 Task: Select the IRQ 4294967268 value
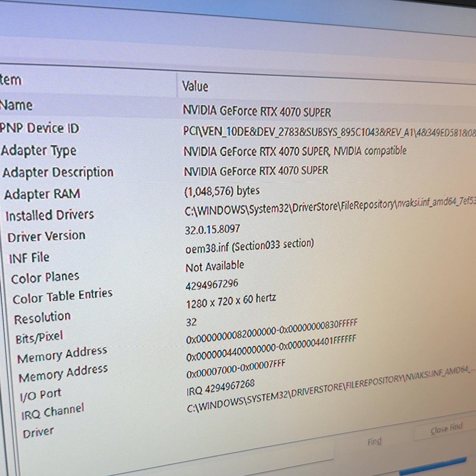coord(221,387)
